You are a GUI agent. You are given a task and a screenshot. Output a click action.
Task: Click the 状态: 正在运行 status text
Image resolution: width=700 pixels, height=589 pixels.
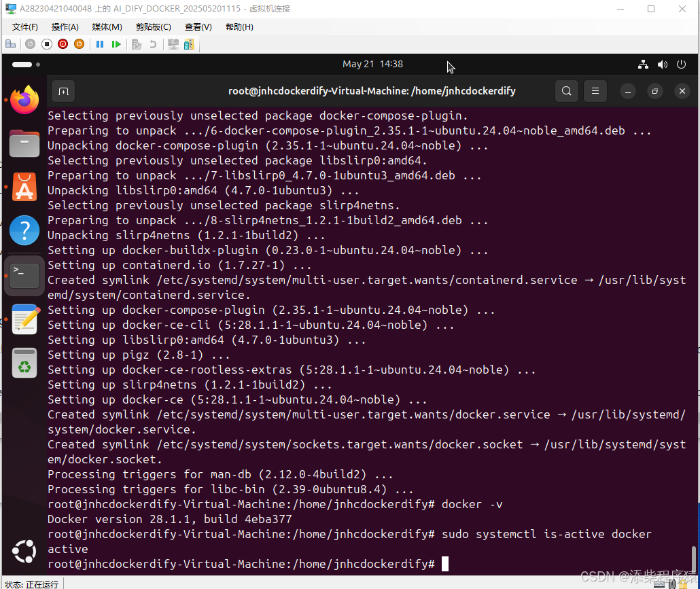point(32,584)
